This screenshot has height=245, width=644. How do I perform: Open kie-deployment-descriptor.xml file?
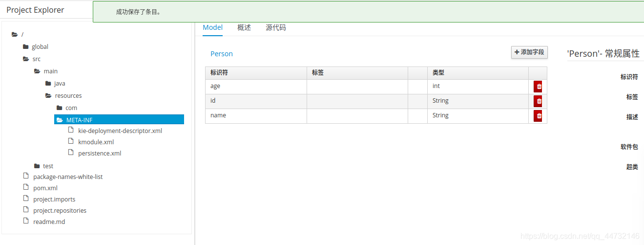coord(120,131)
